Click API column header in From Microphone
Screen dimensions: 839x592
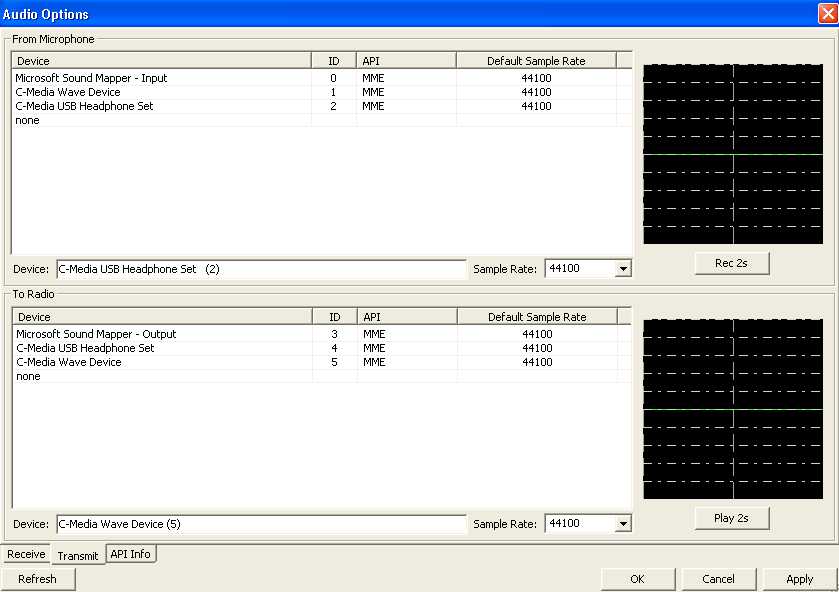coord(406,61)
